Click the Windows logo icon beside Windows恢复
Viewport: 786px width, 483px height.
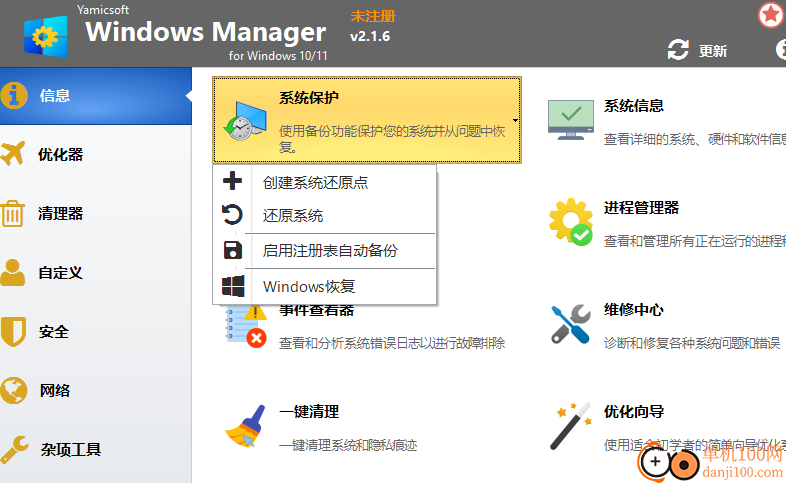click(x=233, y=286)
